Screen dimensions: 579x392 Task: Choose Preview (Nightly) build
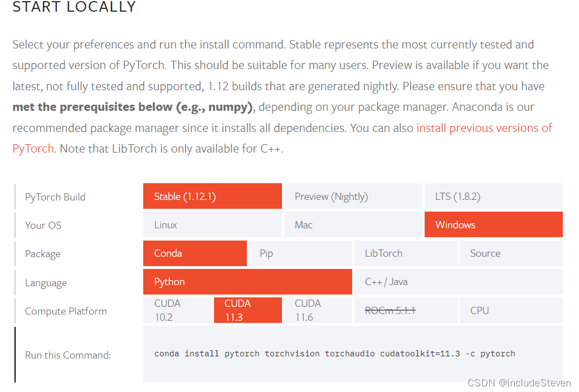[x=353, y=197]
